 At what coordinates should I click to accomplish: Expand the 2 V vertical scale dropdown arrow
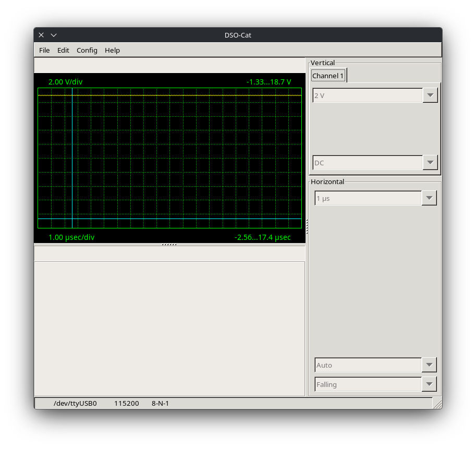click(430, 95)
